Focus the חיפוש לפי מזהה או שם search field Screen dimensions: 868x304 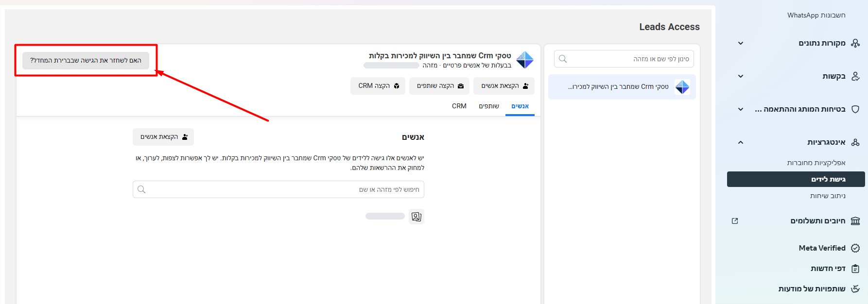[x=278, y=189]
